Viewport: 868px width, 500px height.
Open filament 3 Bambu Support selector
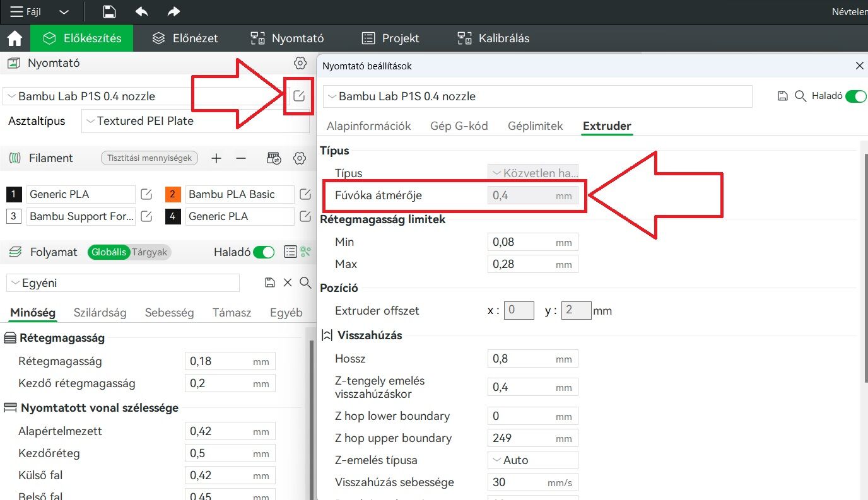(x=80, y=216)
